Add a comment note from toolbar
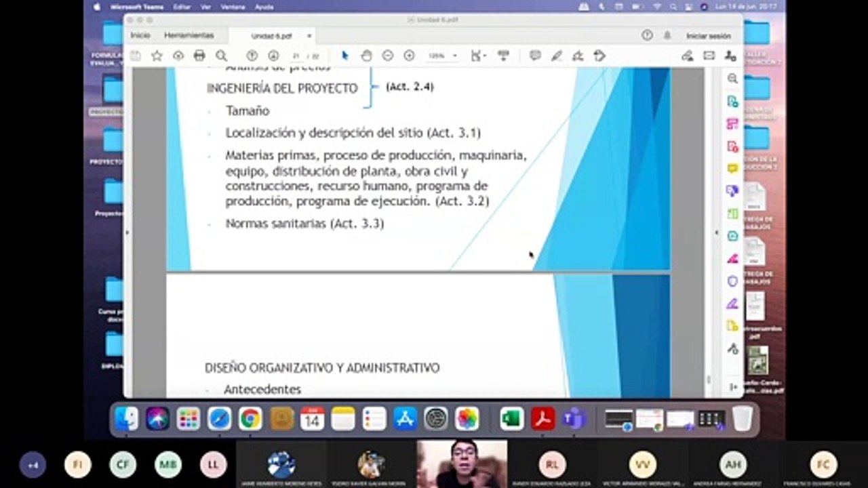Screen dimensions: 868x488 [x=535, y=56]
